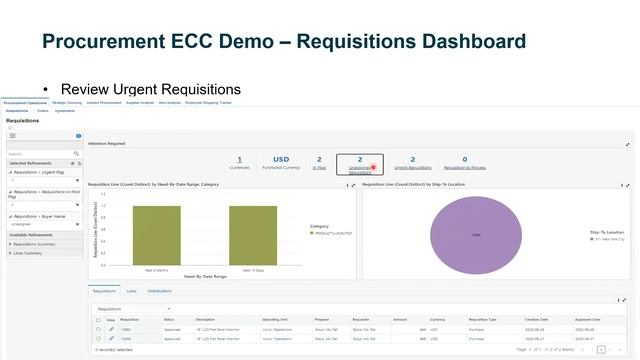This screenshot has width=640, height=360.
Task: Click the purple pie chart slice
Action: click(476, 235)
